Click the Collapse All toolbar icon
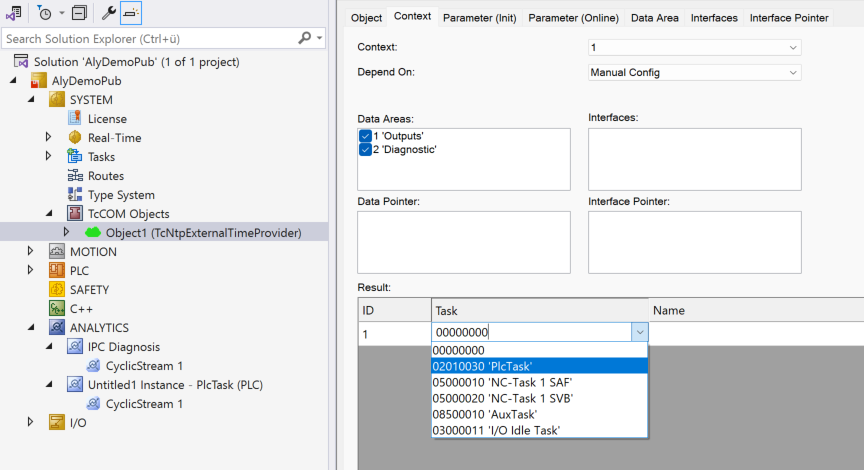 79,13
